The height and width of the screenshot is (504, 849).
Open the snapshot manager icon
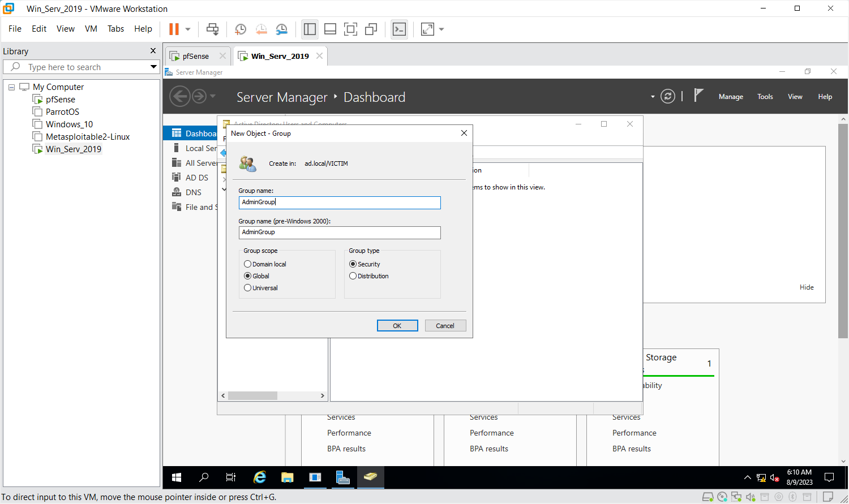[x=281, y=29]
